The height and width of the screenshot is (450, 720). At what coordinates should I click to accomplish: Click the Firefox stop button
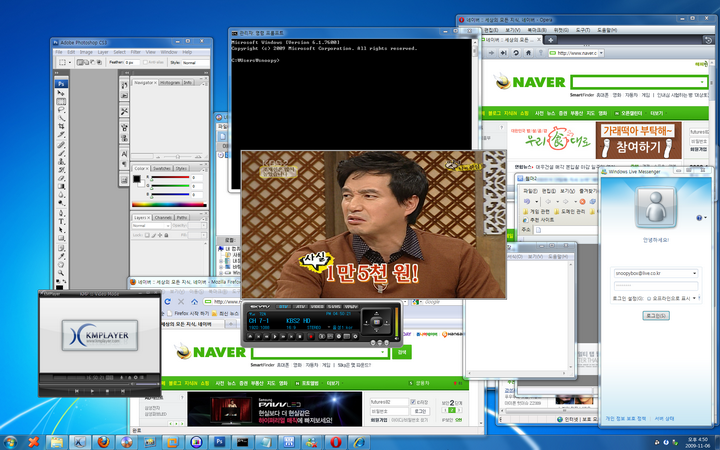[181, 302]
